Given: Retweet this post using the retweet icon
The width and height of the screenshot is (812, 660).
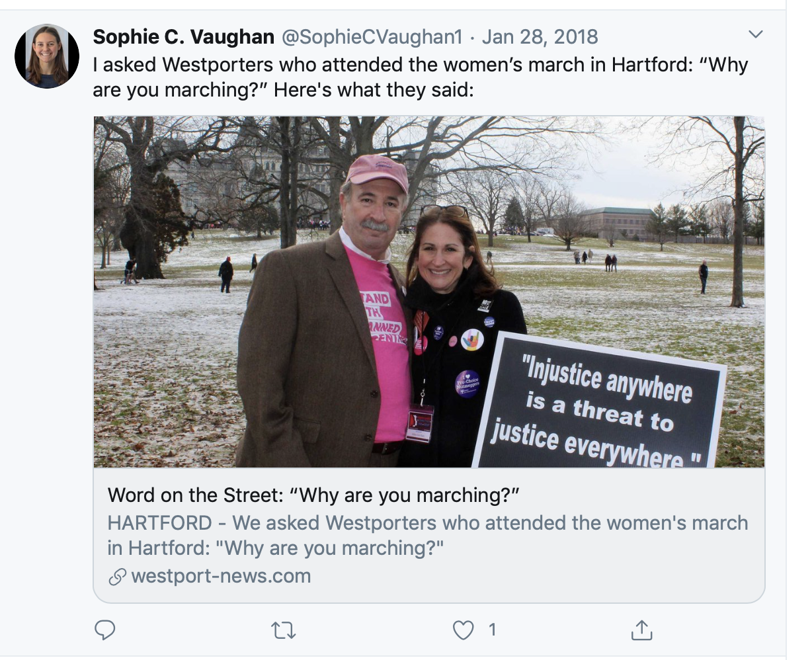Looking at the screenshot, I should pyautogui.click(x=284, y=630).
